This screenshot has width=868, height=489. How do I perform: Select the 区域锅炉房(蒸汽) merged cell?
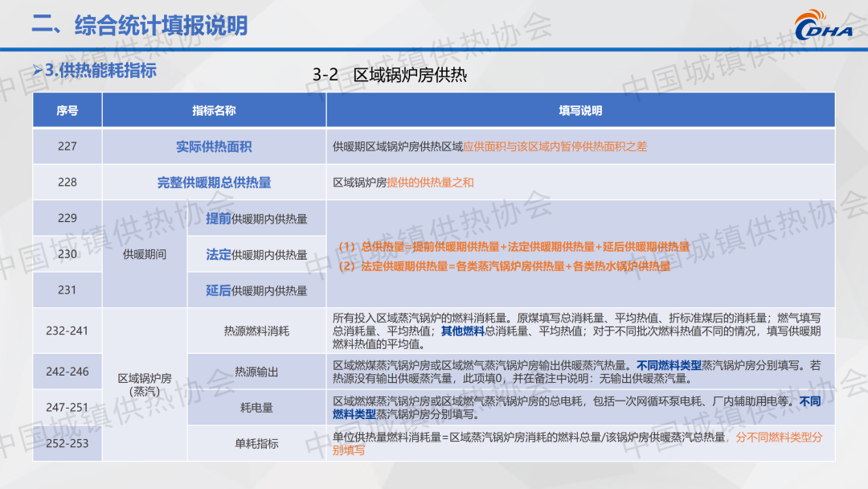(x=145, y=384)
